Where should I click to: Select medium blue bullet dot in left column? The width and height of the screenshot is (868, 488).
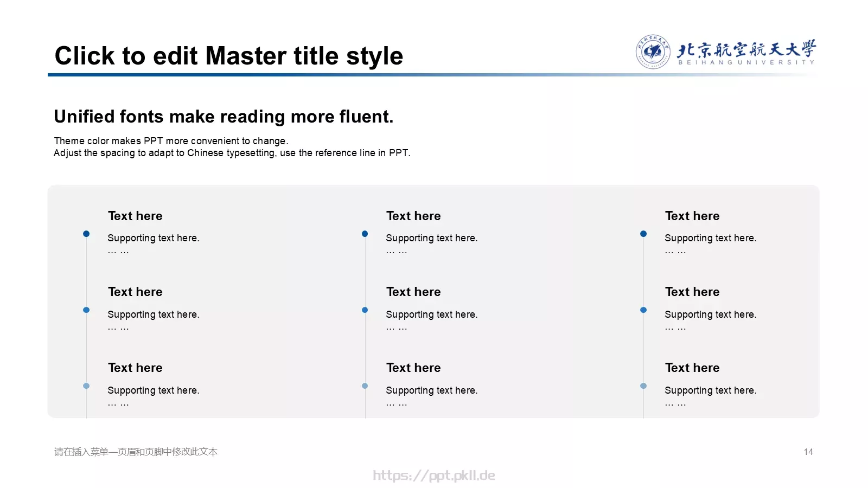86,310
